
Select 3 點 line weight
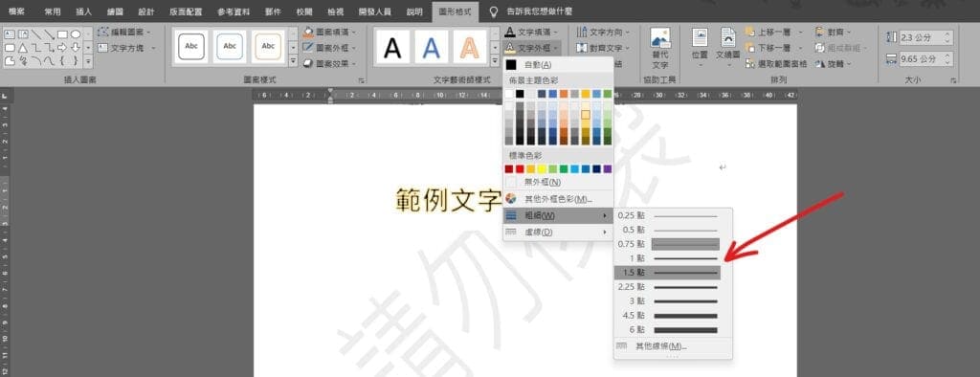[x=667, y=301]
